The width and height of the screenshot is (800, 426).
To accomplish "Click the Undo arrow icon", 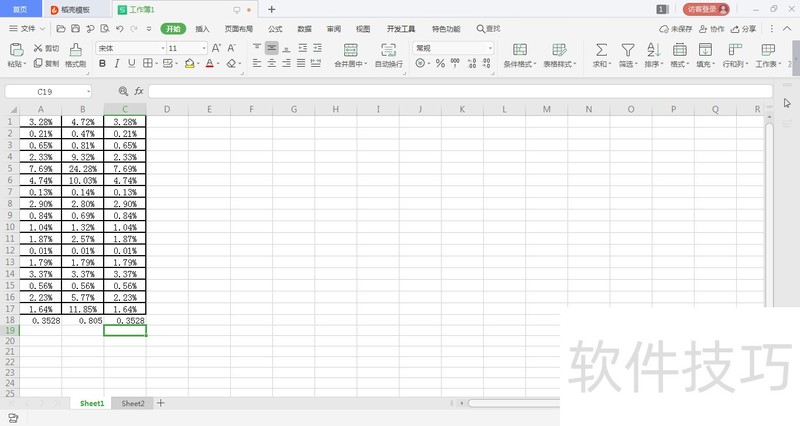I will pos(119,29).
